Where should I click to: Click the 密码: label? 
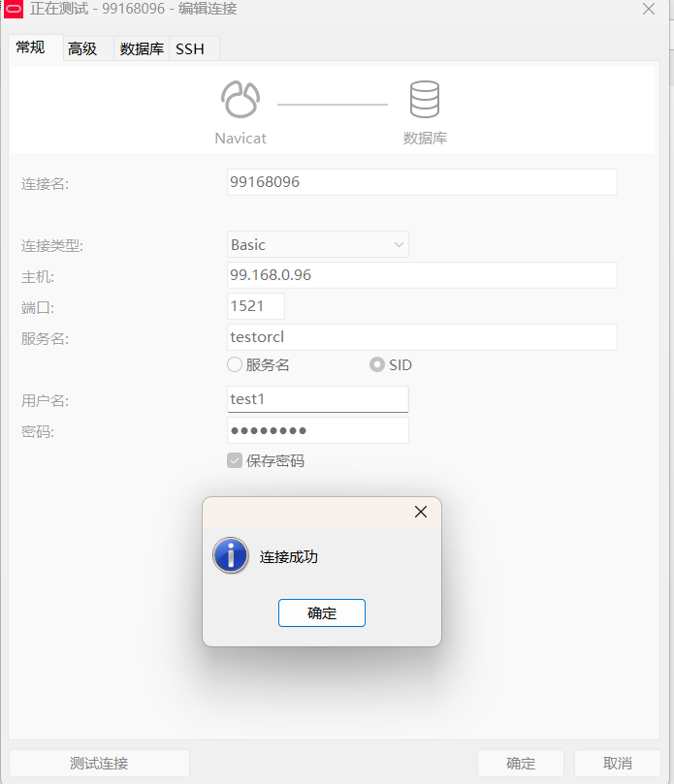(38, 432)
